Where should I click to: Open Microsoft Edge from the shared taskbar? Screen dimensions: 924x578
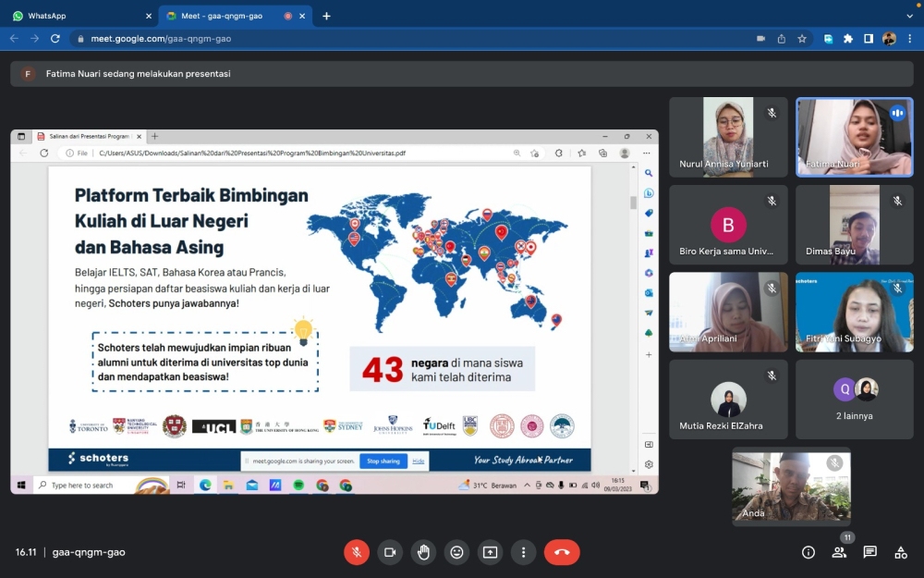(x=204, y=485)
